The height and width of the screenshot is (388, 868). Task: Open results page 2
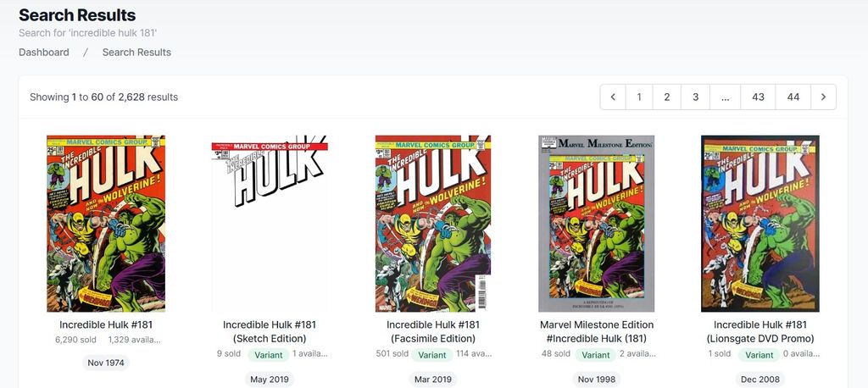666,97
